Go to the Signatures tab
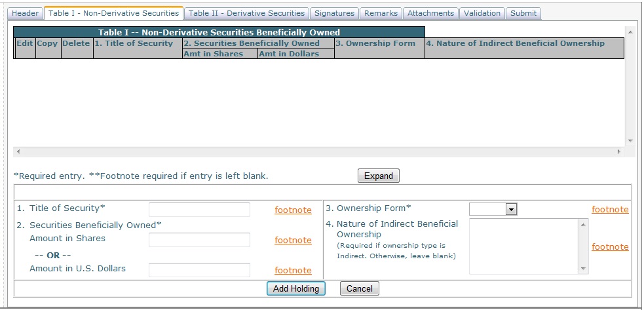Viewport: 644px width, 310px height. click(x=334, y=13)
